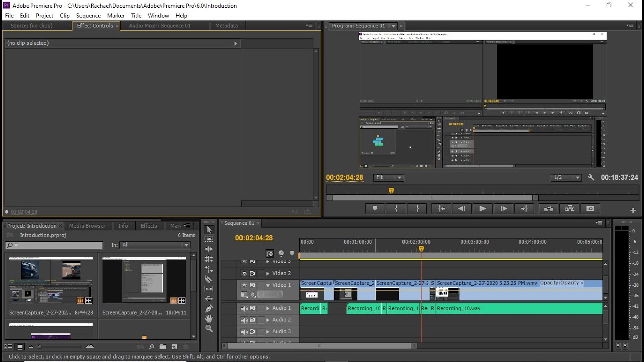Viewport: 644px width, 362px height.
Task: Click the Add Marker button in Program monitor
Action: point(375,209)
